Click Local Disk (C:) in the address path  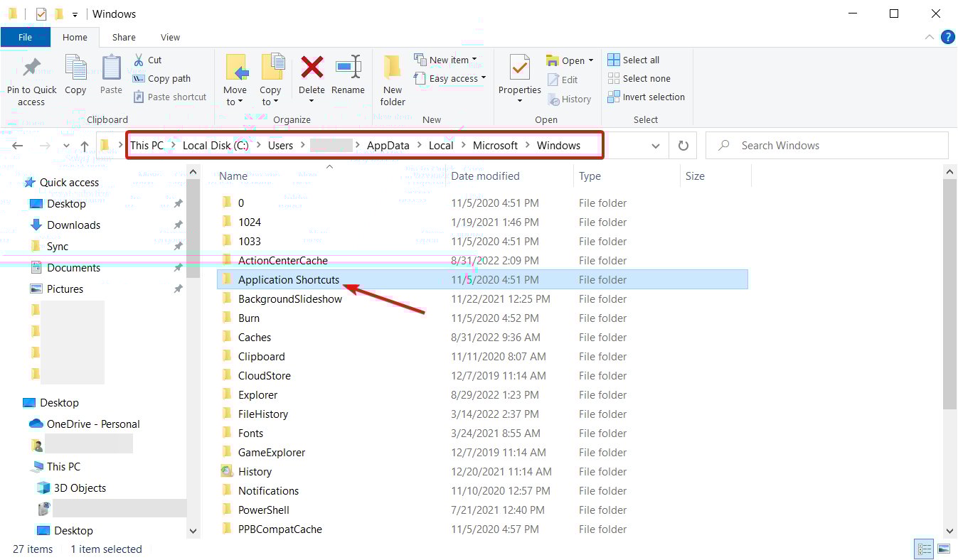(x=215, y=145)
